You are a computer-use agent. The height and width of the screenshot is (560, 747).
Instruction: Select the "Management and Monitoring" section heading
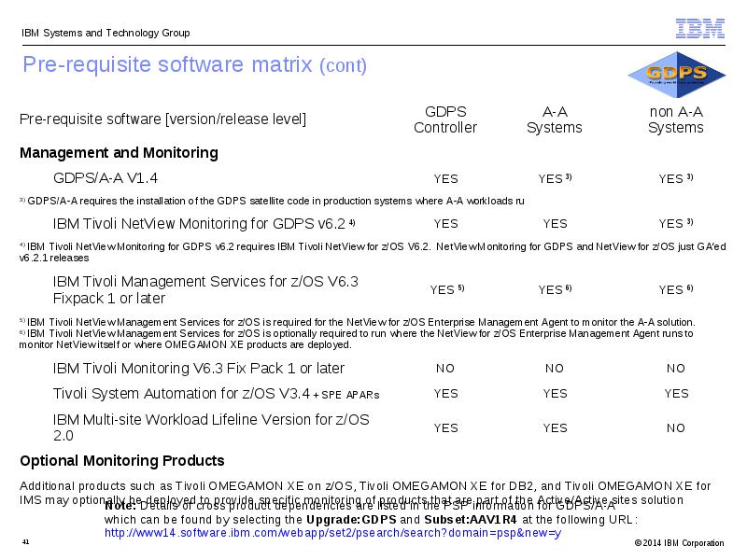pos(119,153)
